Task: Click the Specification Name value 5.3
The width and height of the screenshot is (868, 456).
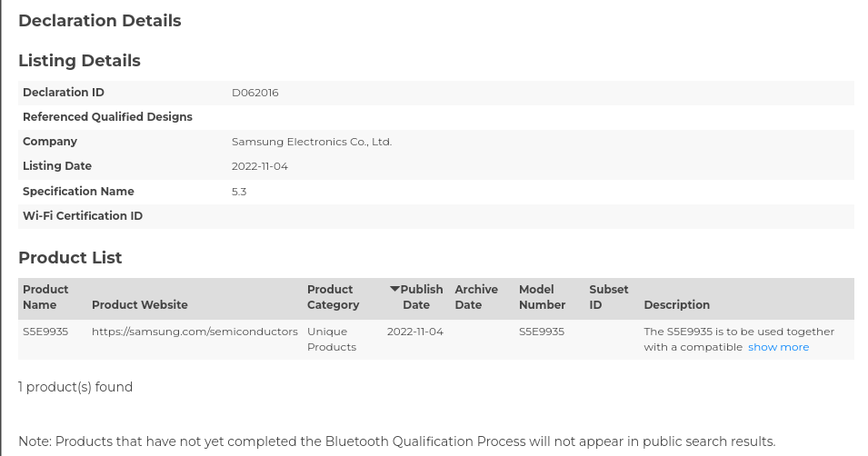Action: 239,192
